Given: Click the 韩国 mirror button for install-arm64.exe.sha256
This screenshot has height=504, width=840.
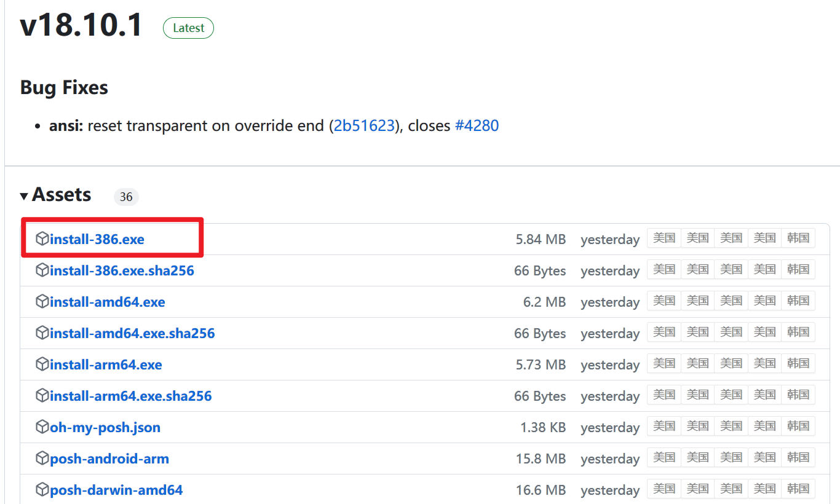Looking at the screenshot, I should 798,395.
